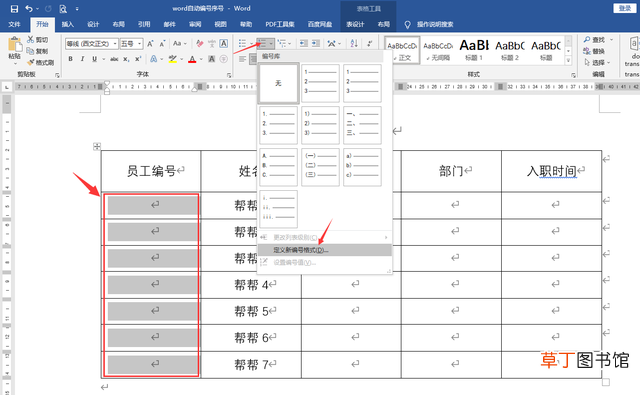Image resolution: width=640 pixels, height=395 pixels.
Task: Select the 一、二、三 Chinese numbering format
Action: (362, 125)
